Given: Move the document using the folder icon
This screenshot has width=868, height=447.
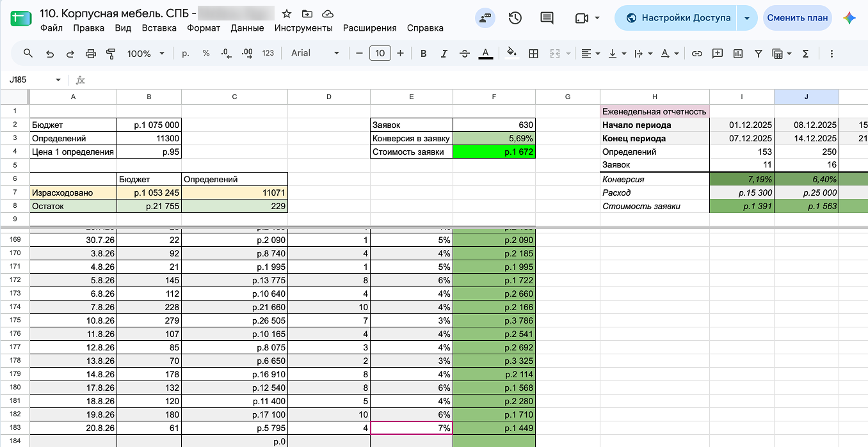Looking at the screenshot, I should tap(307, 13).
